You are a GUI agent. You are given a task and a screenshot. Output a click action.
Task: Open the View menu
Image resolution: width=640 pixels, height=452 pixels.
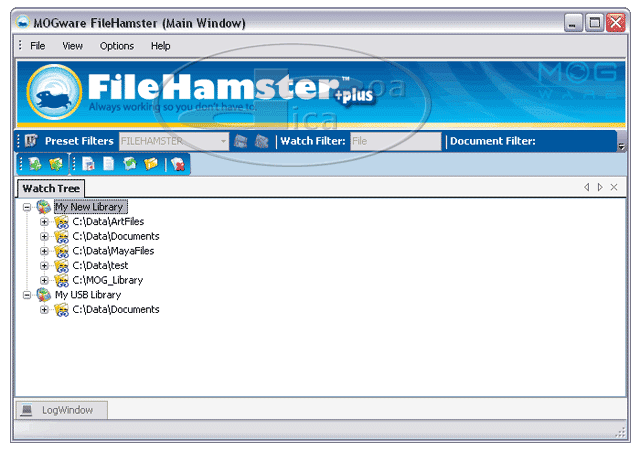(72, 46)
